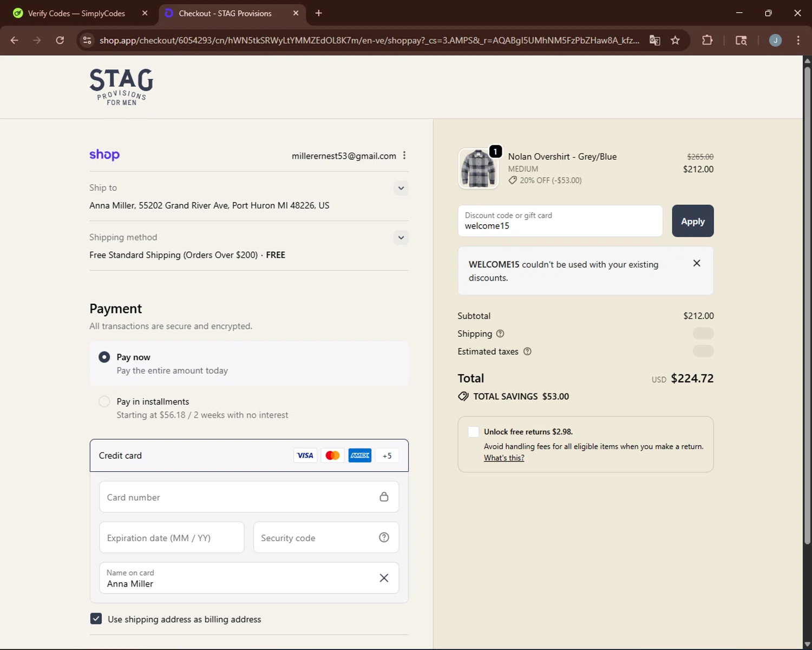812x650 pixels.
Task: Click the TOTAL SAVINGS $53.00 text
Action: (x=521, y=396)
